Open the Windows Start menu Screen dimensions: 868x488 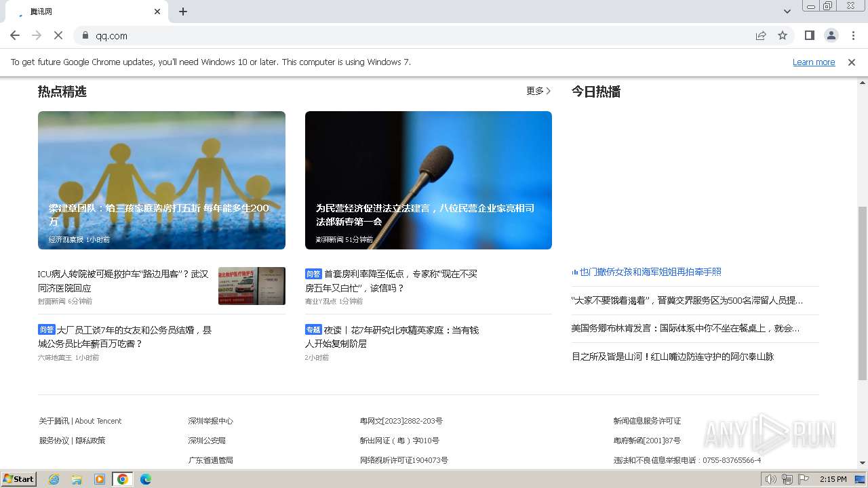click(19, 479)
